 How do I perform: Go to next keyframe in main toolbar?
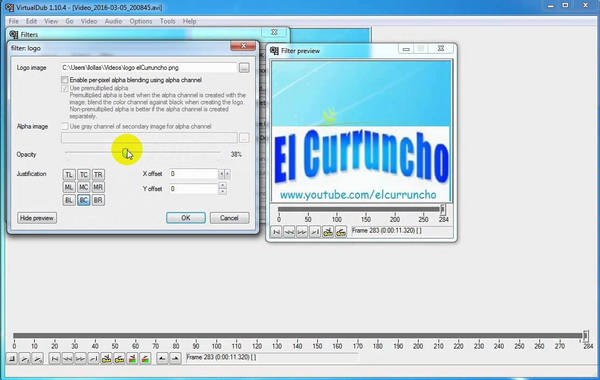click(119, 359)
